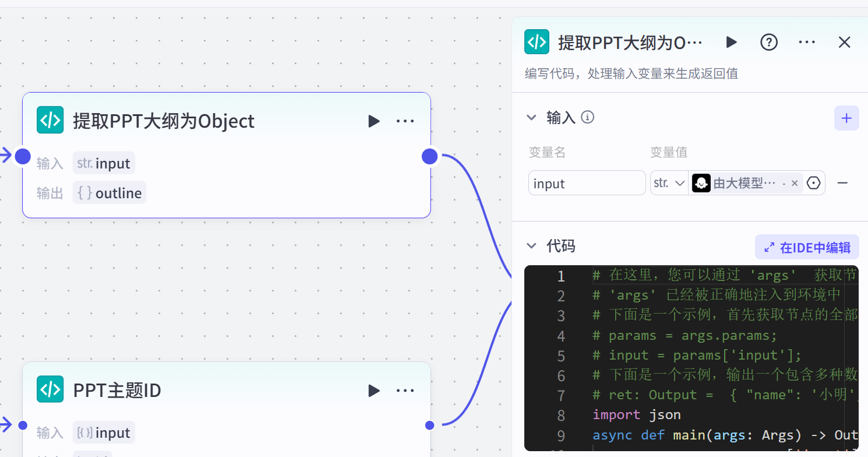Screen dimensions: 868x457
Task: Click the input variable name field
Action: 587,184
